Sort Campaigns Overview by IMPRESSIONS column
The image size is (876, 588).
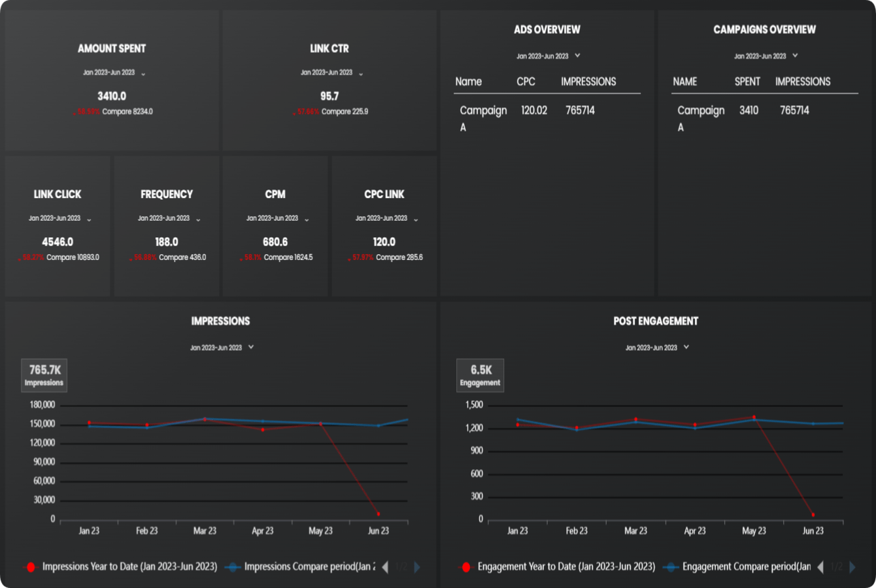click(803, 82)
